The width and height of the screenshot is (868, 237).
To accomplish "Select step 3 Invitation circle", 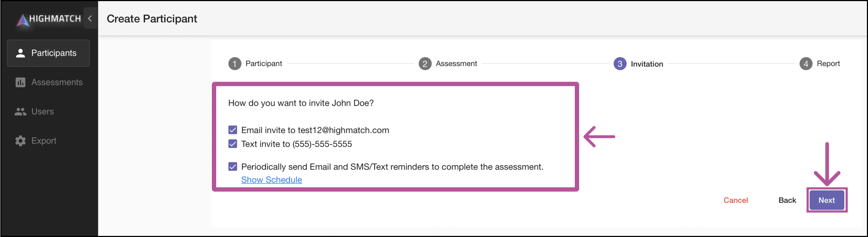I will click(x=620, y=64).
